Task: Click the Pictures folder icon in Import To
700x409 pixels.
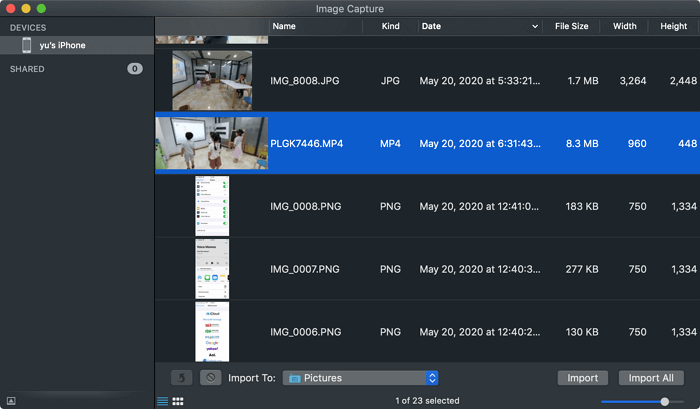Action: click(296, 378)
